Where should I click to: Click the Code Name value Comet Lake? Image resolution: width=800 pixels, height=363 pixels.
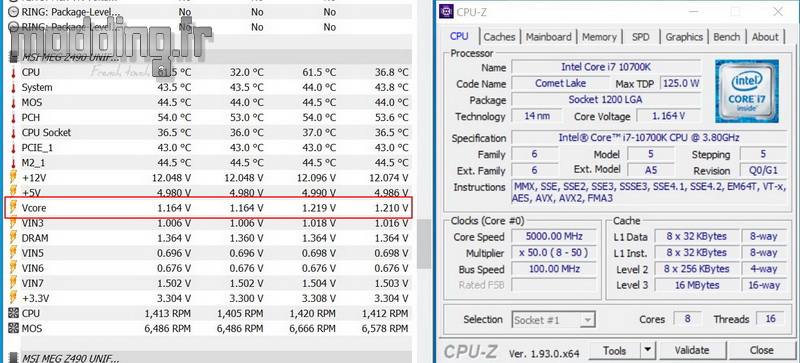561,83
